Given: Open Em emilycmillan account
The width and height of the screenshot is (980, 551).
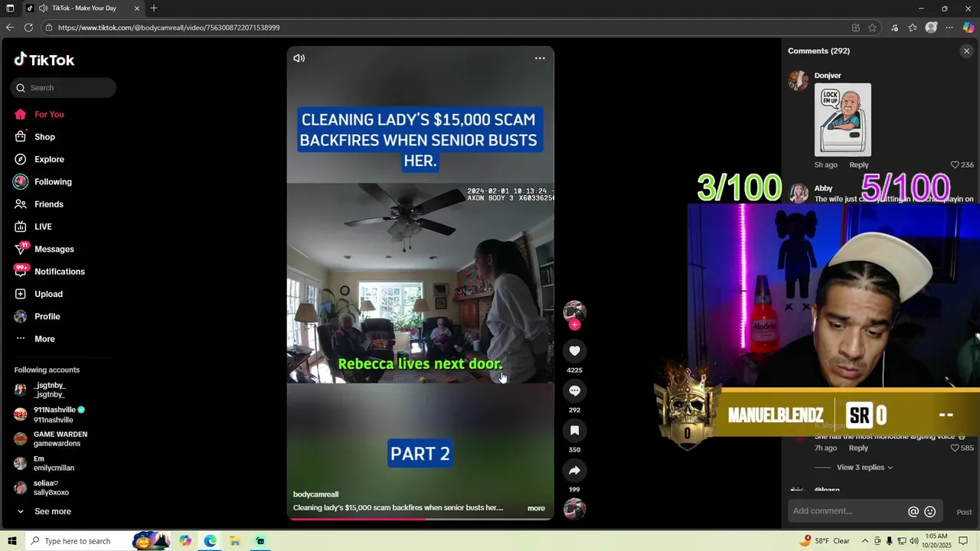Looking at the screenshot, I should pos(54,463).
